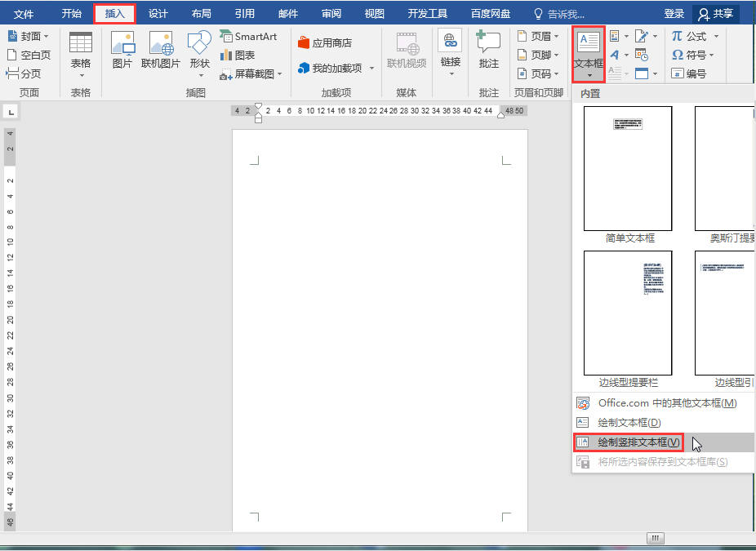Click the horizontal scrollbar thumb
The image size is (756, 551).
pyautogui.click(x=656, y=538)
